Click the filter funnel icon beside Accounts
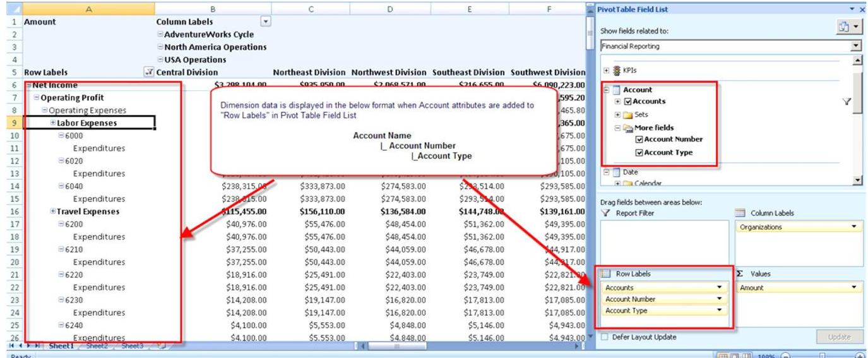Image resolution: width=868 pixels, height=358 pixels. [847, 102]
